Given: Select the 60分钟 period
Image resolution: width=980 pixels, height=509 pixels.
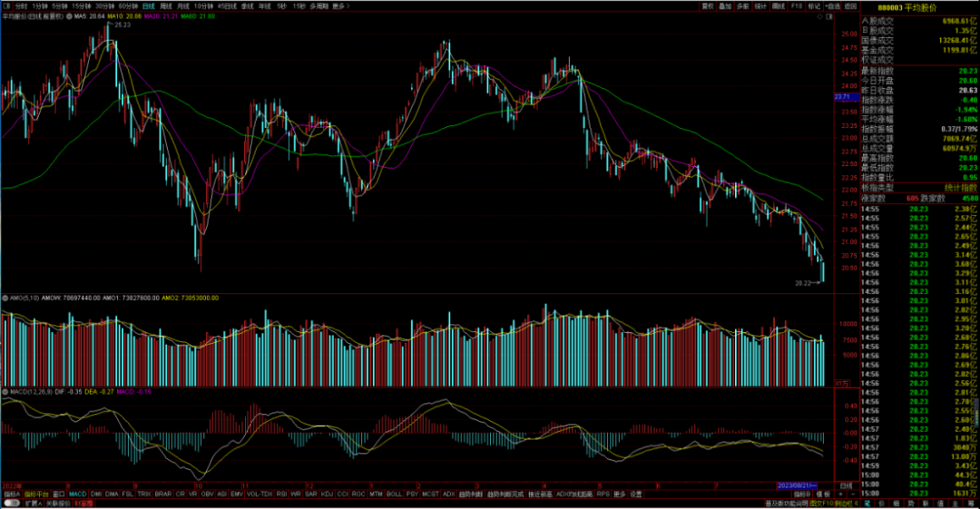Looking at the screenshot, I should click(x=128, y=5).
